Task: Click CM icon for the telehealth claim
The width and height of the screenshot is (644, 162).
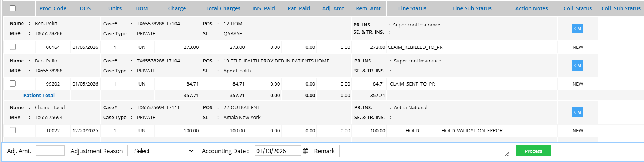Action: [578, 66]
